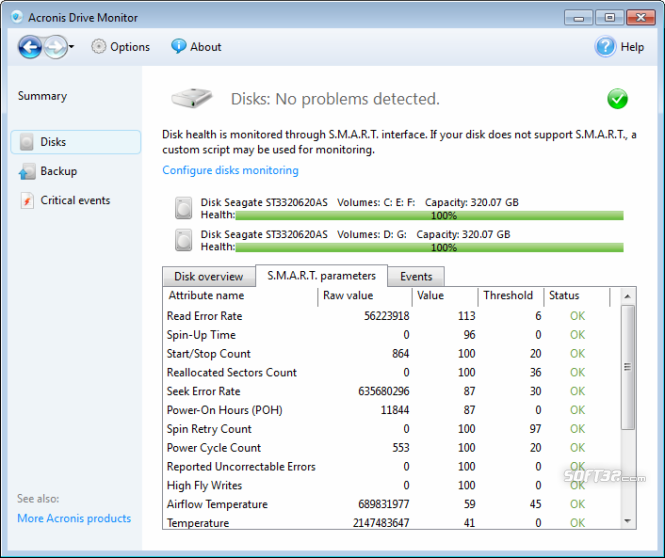Select the Airflow Temperature row

(392, 504)
